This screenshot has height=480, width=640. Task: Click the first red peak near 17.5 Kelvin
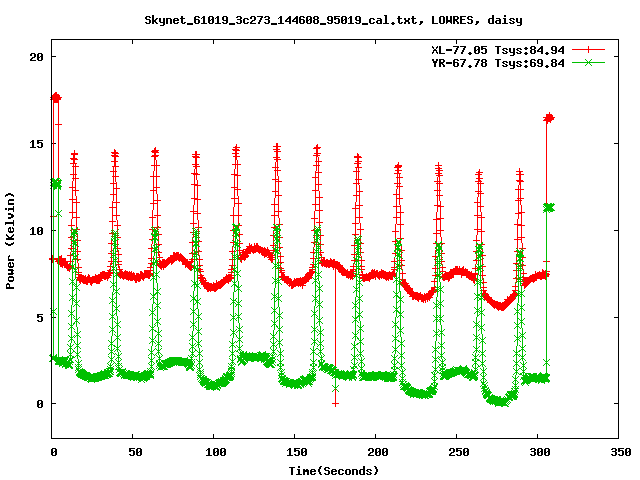click(x=56, y=98)
